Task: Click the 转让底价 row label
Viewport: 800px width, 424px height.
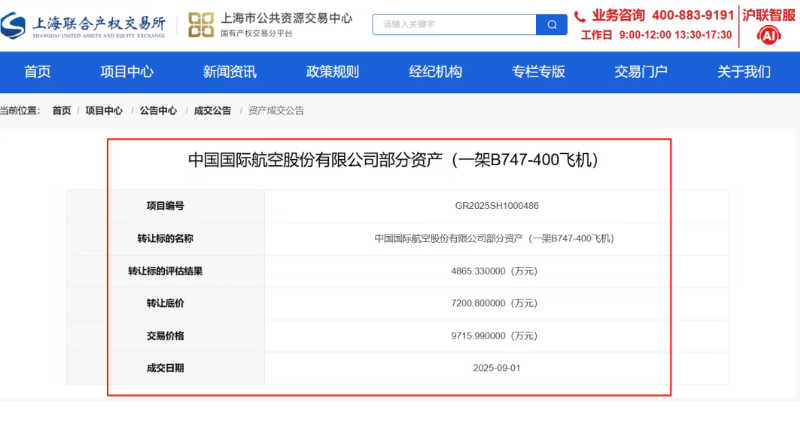Action: [x=165, y=303]
